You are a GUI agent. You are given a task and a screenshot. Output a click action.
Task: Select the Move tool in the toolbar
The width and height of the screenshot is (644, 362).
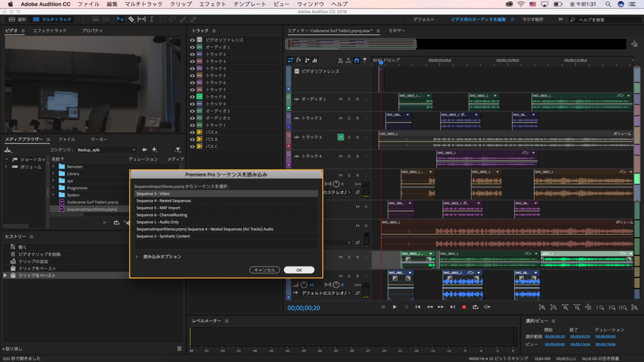tap(121, 19)
